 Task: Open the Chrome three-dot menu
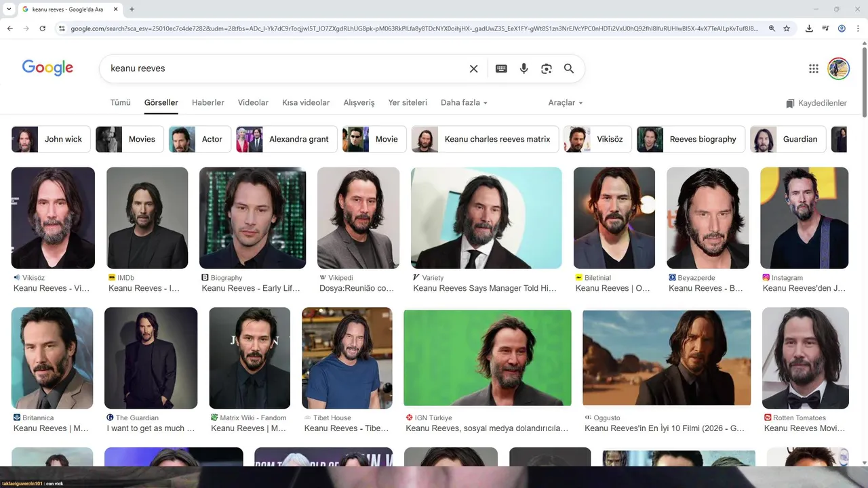[858, 28]
